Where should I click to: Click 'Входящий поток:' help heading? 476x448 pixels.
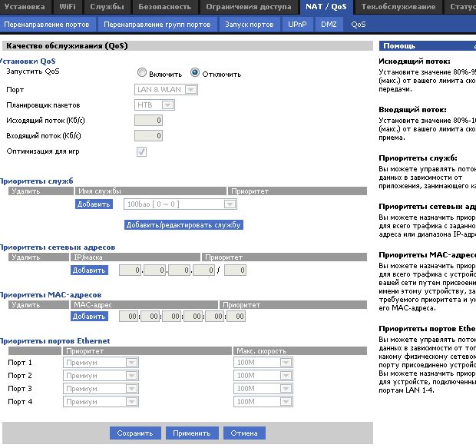point(413,110)
